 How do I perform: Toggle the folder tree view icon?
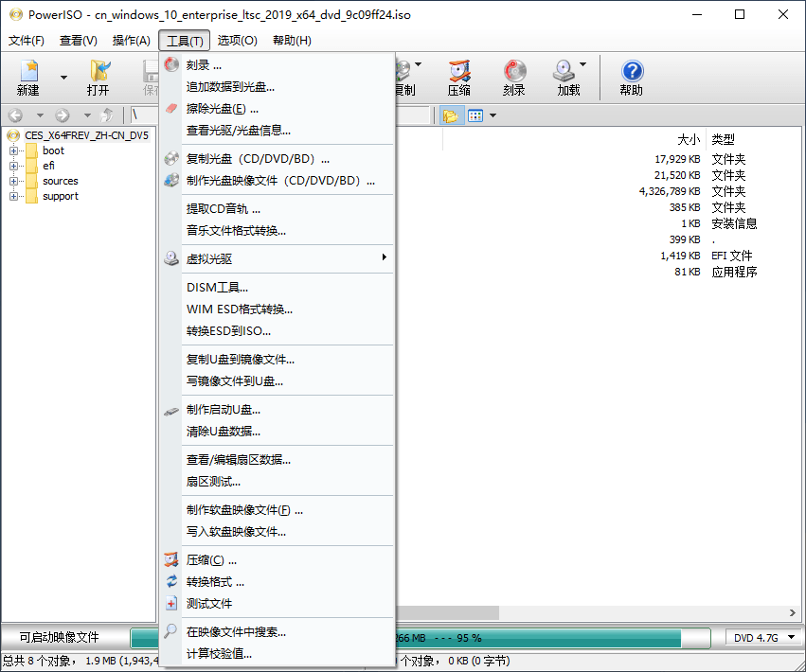[451, 115]
